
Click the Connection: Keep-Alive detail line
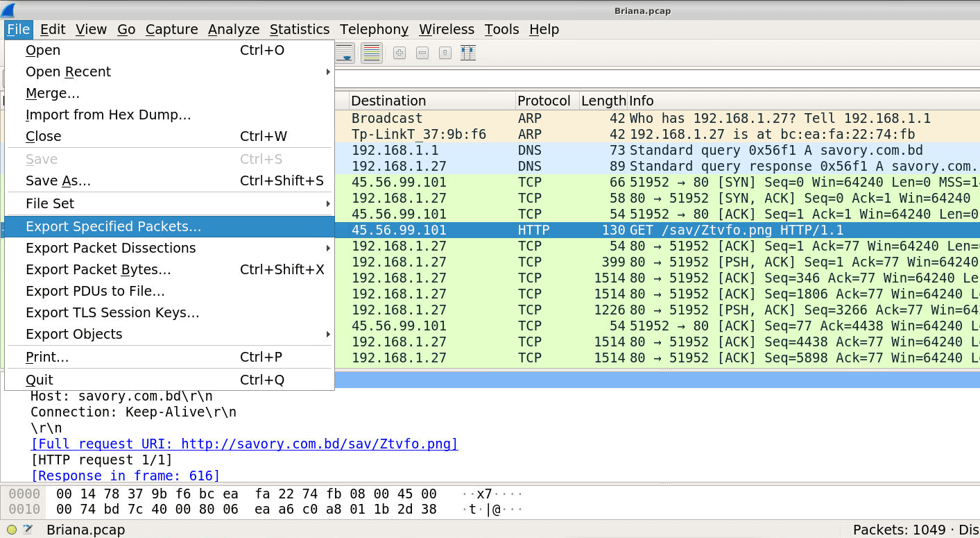133,412
